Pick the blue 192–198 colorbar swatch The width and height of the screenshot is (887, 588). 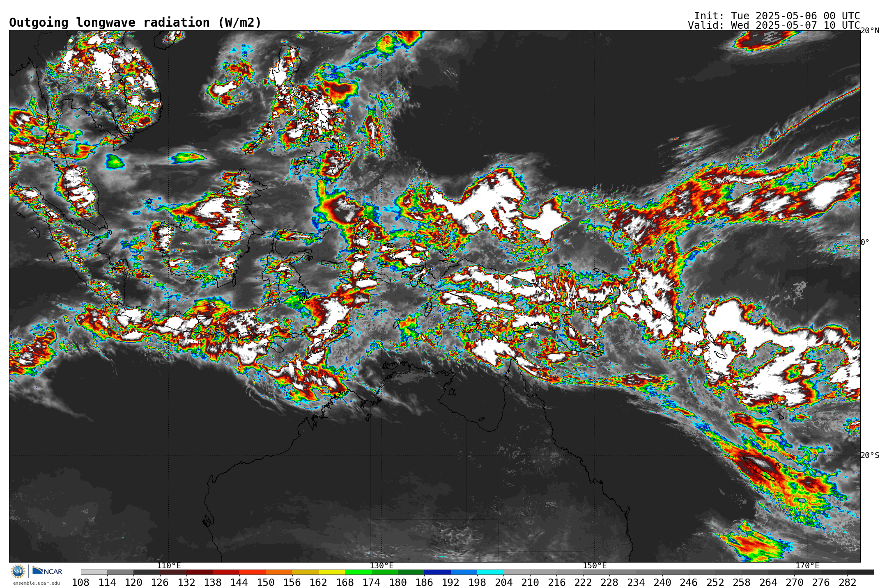point(464,572)
